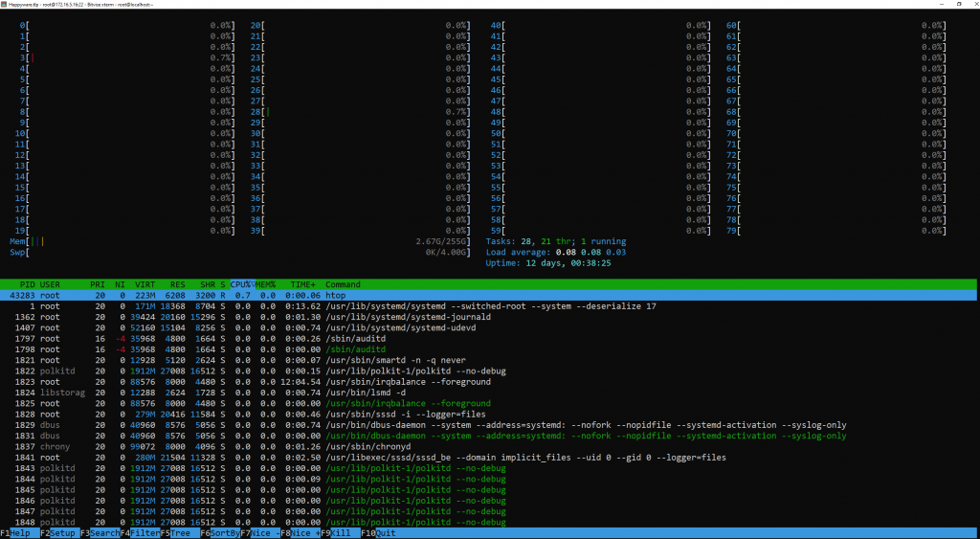The width and height of the screenshot is (980, 539).
Task: Select green irqbalance thread PID 1825
Action: point(490,403)
